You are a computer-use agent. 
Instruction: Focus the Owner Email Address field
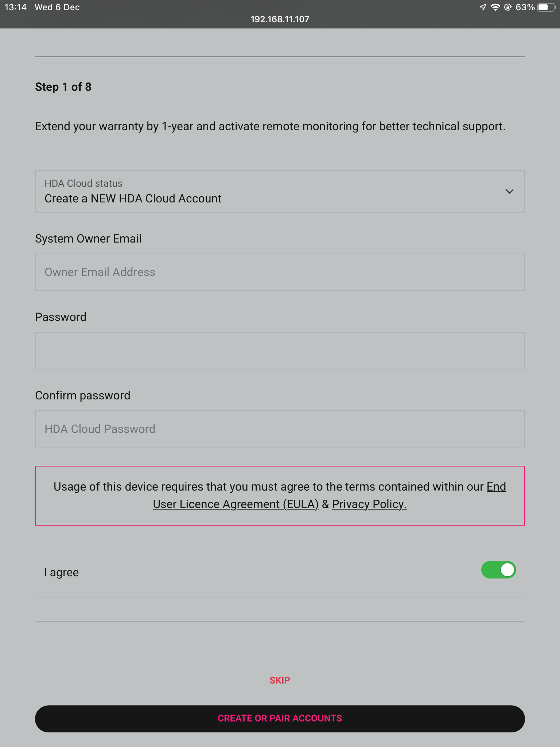280,272
